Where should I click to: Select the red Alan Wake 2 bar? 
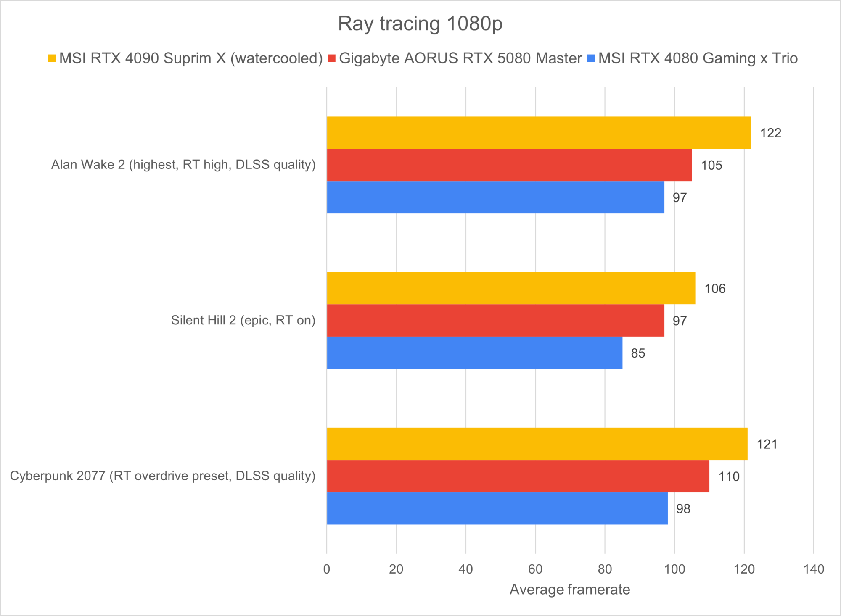(509, 165)
